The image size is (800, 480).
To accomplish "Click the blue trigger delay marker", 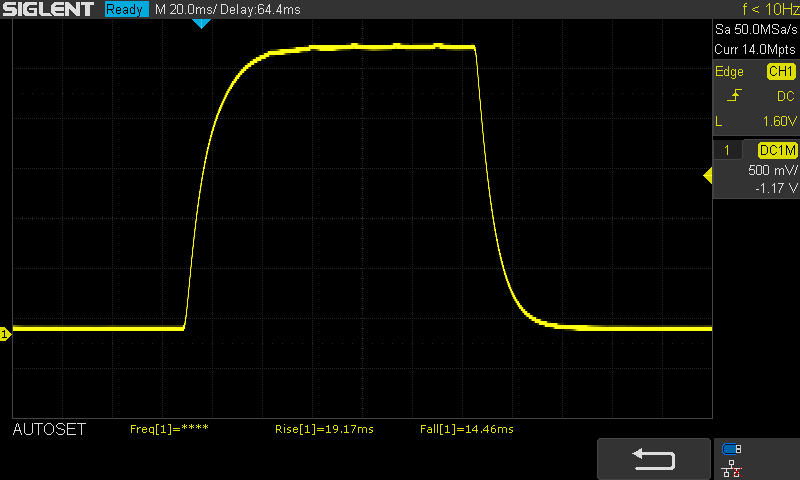I will click(x=201, y=23).
